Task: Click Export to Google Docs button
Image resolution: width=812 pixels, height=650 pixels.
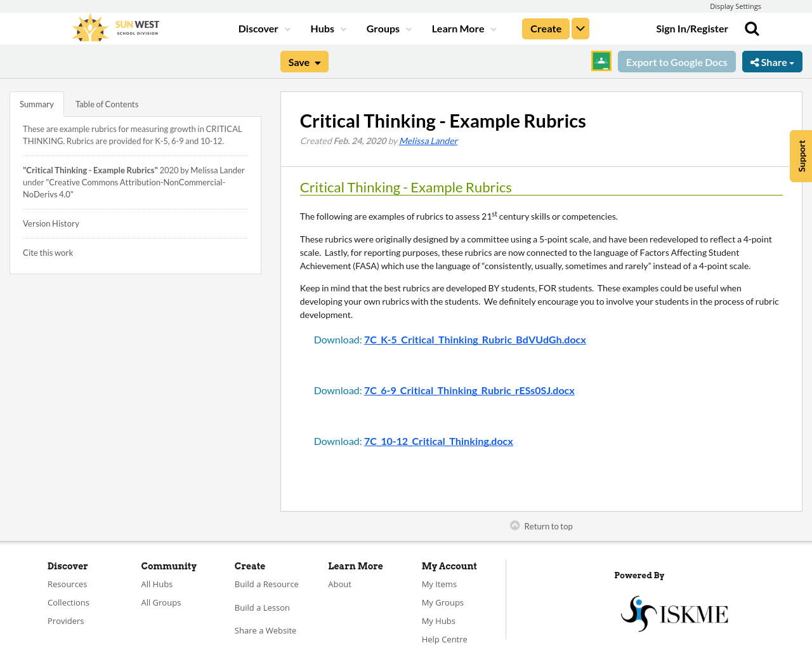Action: tap(677, 61)
